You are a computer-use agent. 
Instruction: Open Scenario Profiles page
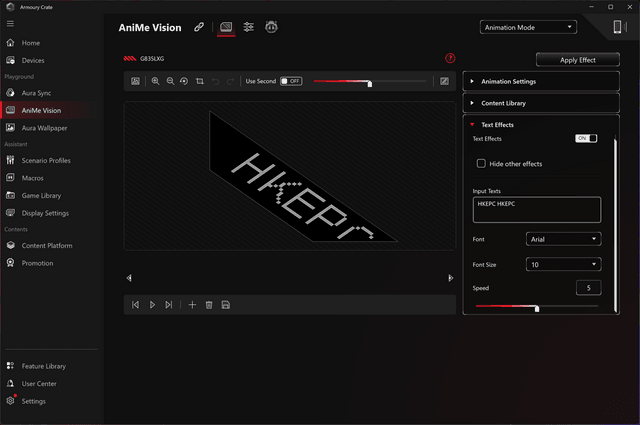point(46,160)
